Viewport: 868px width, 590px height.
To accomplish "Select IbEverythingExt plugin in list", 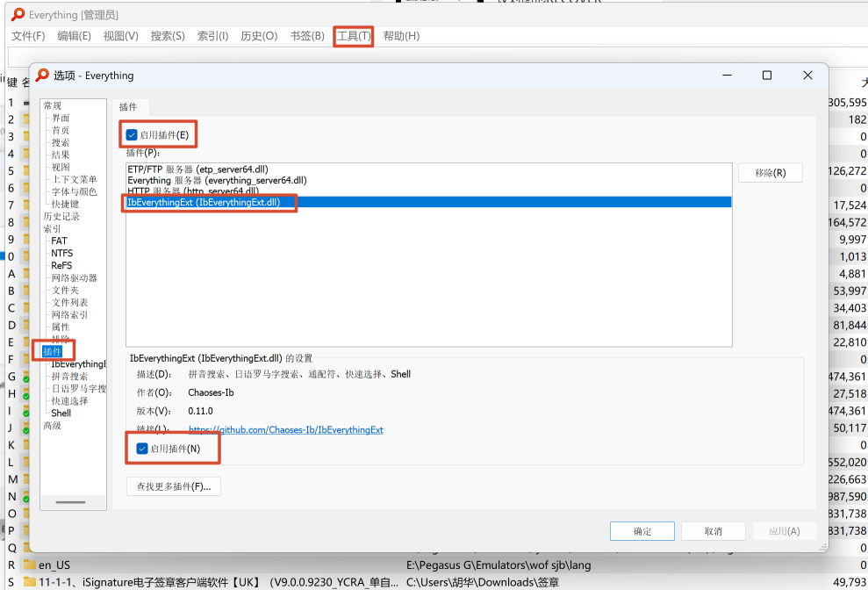I will coord(428,202).
